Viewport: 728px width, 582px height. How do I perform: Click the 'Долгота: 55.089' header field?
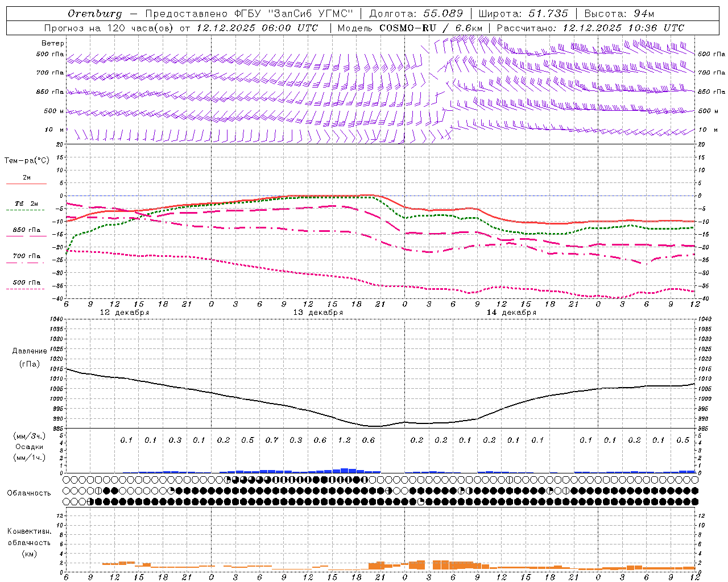416,14
